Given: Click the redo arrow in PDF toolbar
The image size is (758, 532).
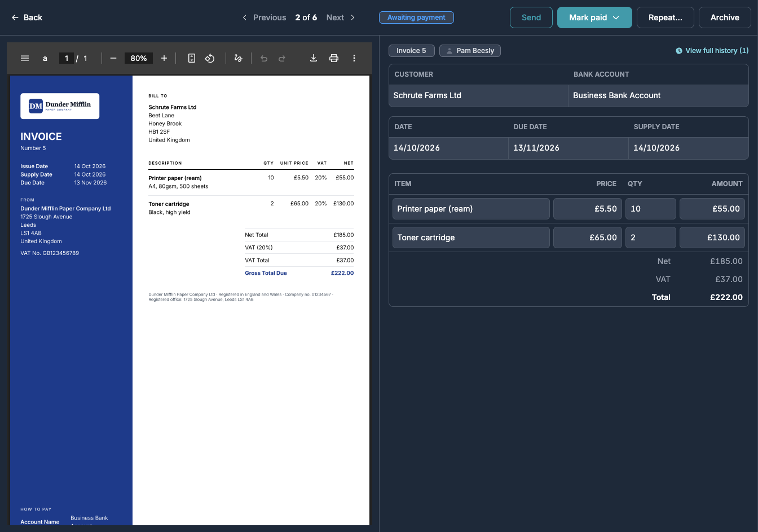Looking at the screenshot, I should pyautogui.click(x=282, y=58).
